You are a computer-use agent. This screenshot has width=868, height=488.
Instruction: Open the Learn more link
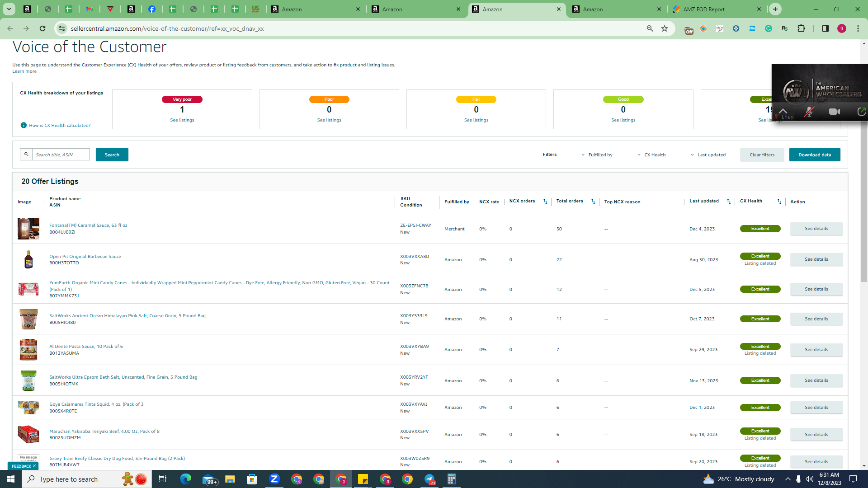(x=24, y=71)
